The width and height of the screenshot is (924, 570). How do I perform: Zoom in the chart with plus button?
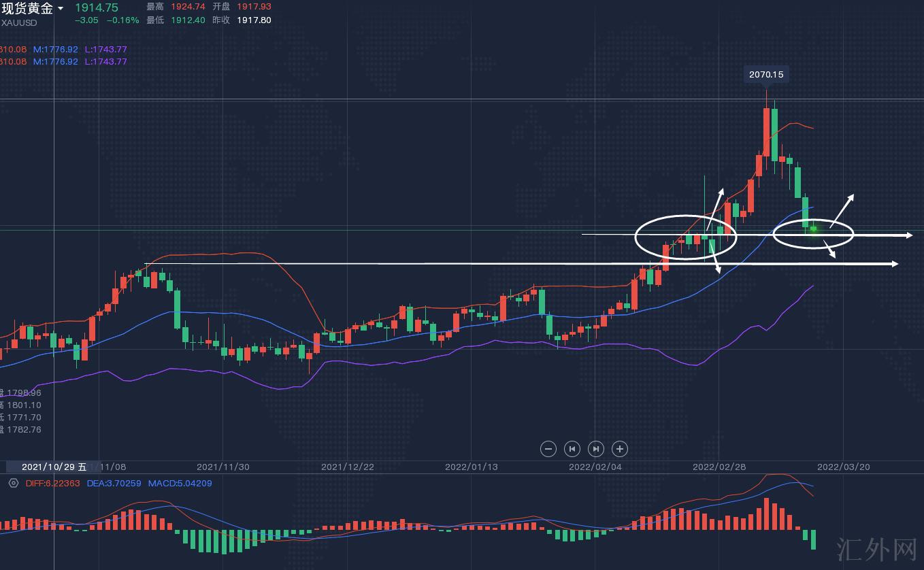[619, 448]
